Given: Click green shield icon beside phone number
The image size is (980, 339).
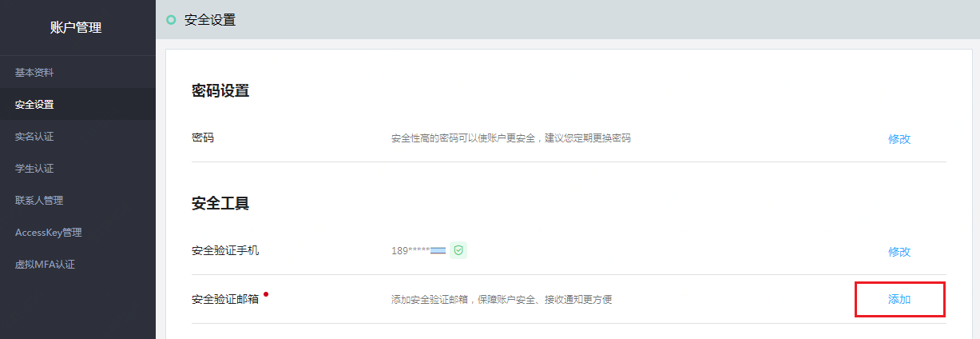Looking at the screenshot, I should click(458, 250).
